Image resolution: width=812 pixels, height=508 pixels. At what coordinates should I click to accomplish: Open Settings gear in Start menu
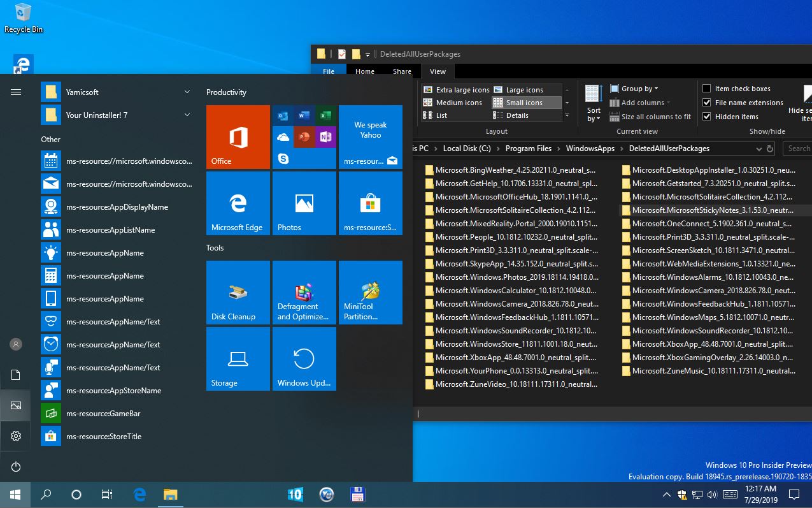(x=16, y=436)
